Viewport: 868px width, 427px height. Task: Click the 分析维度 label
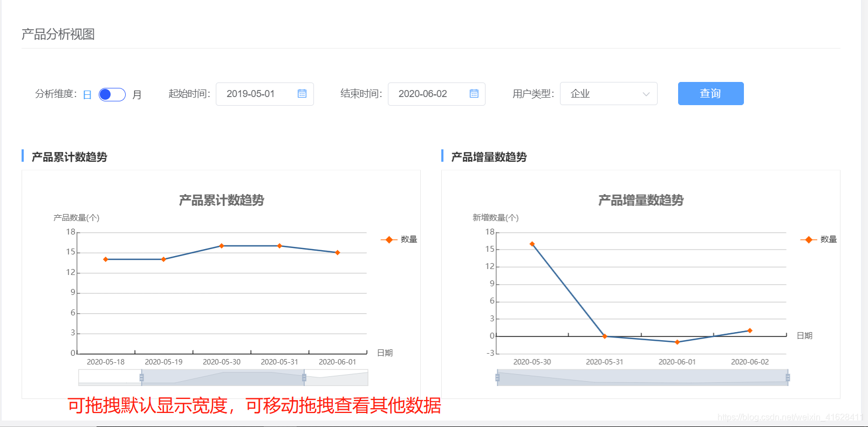click(56, 94)
